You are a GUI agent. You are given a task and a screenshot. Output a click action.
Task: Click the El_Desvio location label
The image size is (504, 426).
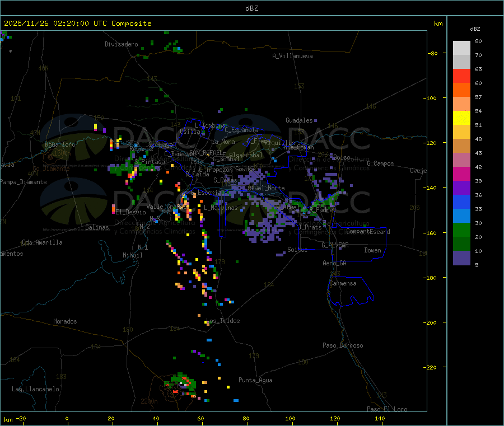[131, 212]
